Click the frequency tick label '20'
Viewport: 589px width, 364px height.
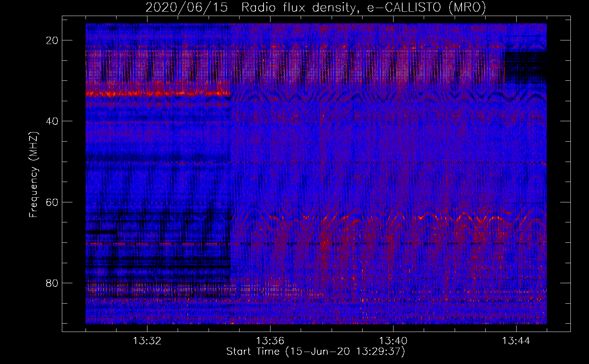[x=52, y=40]
